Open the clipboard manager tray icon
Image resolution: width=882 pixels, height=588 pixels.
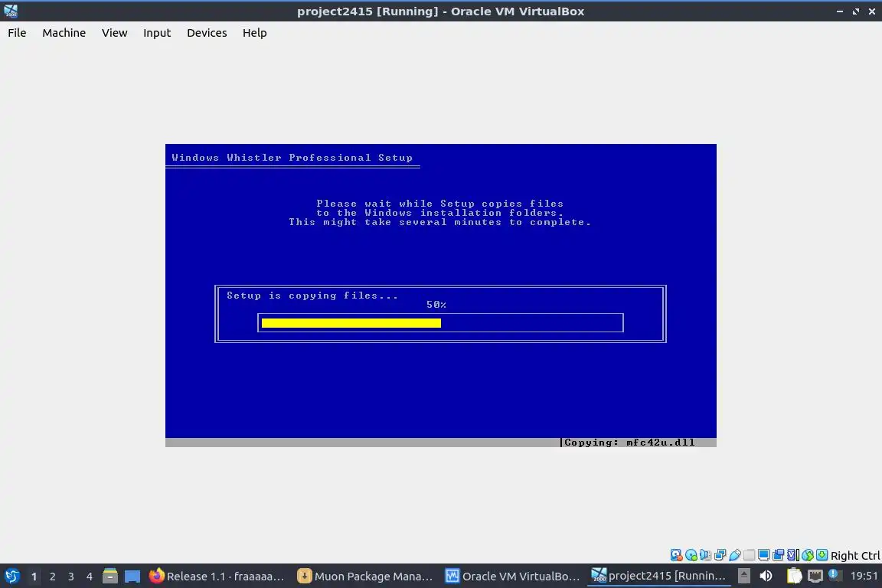click(x=794, y=576)
